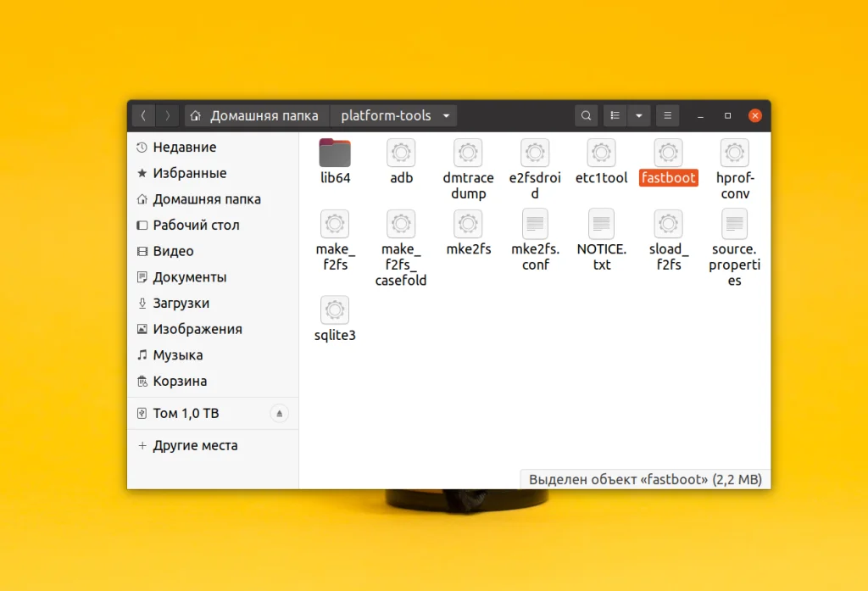
Task: Eject the Том 1,0 ТБ volume
Action: click(280, 413)
